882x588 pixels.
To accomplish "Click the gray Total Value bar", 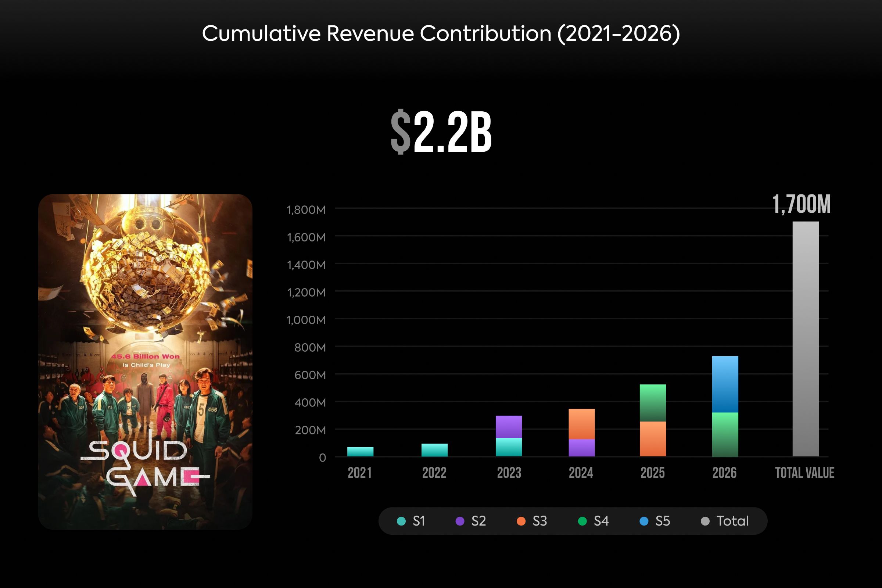I will (x=806, y=339).
